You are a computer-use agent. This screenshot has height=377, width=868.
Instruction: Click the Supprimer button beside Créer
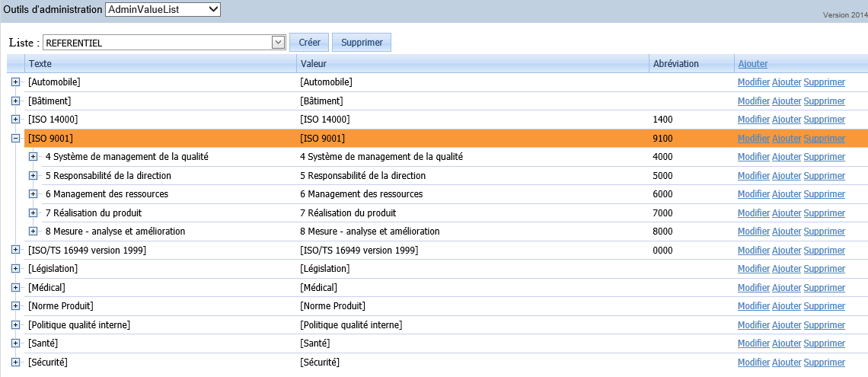tap(362, 43)
